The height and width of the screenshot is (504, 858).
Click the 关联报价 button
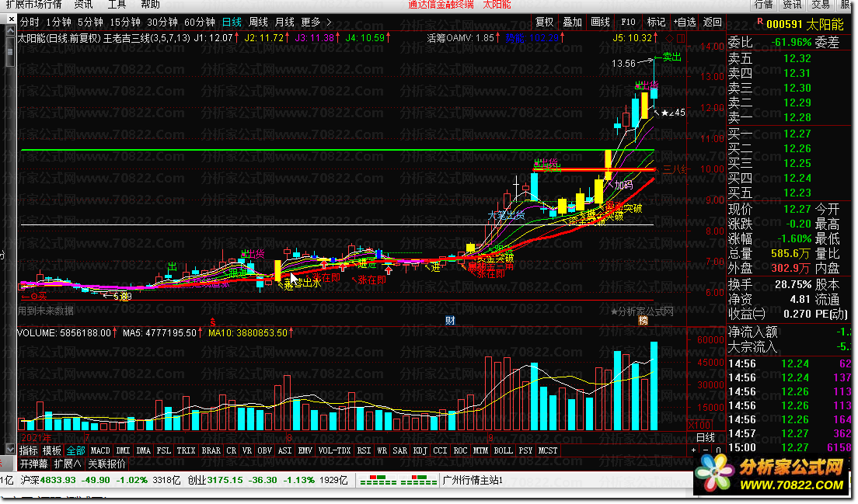[x=106, y=464]
